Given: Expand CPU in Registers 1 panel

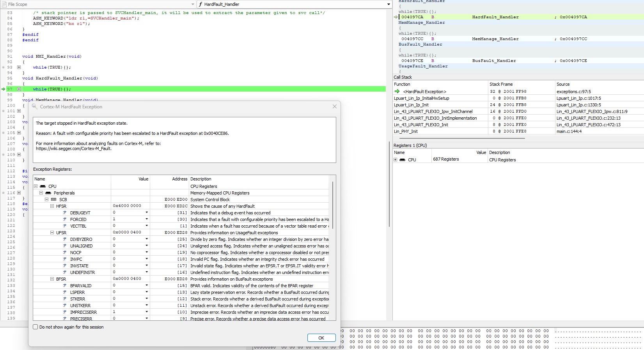Looking at the screenshot, I should pyautogui.click(x=396, y=160).
